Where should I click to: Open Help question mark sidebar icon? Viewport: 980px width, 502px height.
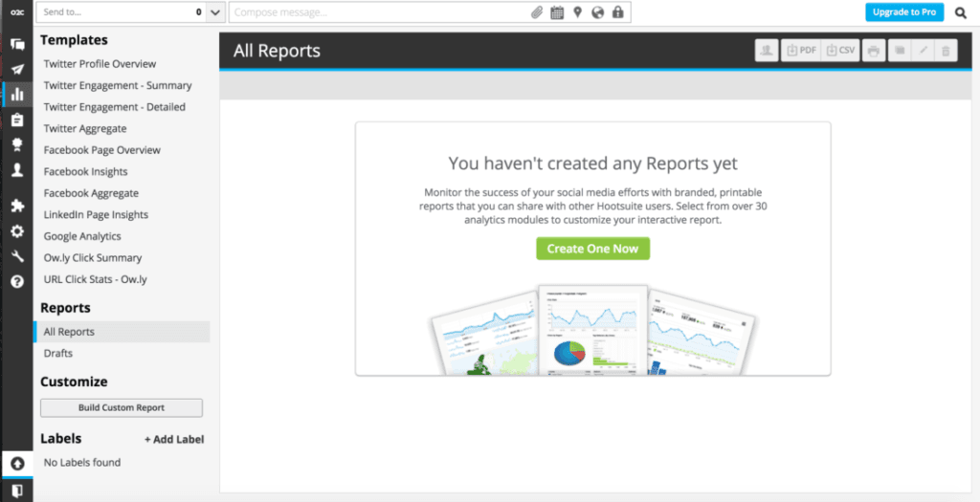coord(17,281)
